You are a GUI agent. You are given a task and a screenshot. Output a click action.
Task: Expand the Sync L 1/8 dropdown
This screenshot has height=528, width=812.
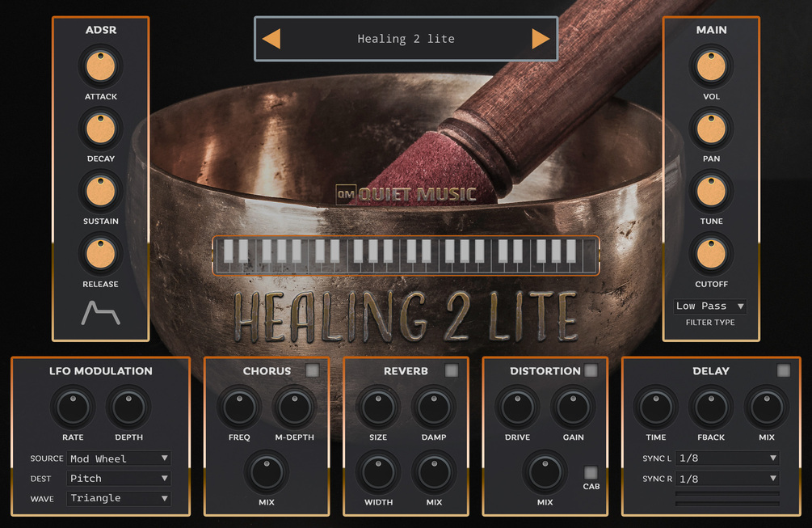(x=728, y=458)
